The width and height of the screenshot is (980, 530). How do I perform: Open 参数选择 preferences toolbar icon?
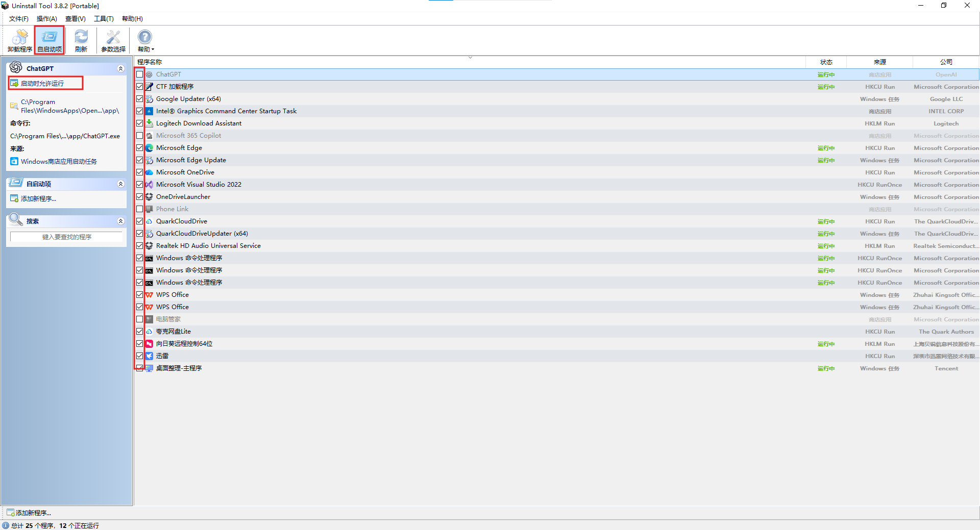tap(113, 40)
